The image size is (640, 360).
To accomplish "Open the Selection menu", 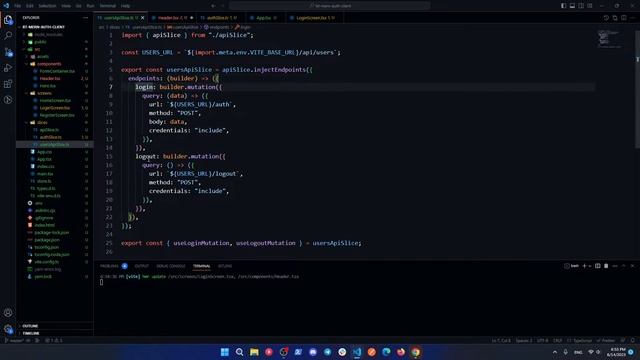I will coord(47,6).
